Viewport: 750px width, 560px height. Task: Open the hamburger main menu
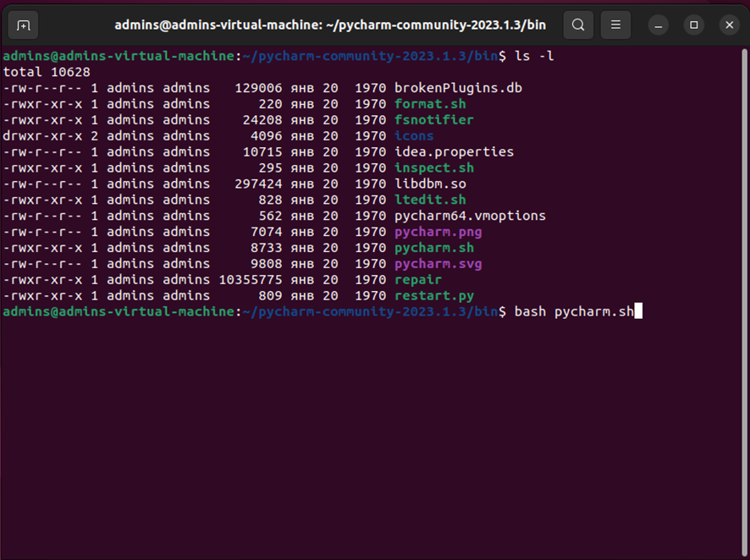click(x=615, y=25)
